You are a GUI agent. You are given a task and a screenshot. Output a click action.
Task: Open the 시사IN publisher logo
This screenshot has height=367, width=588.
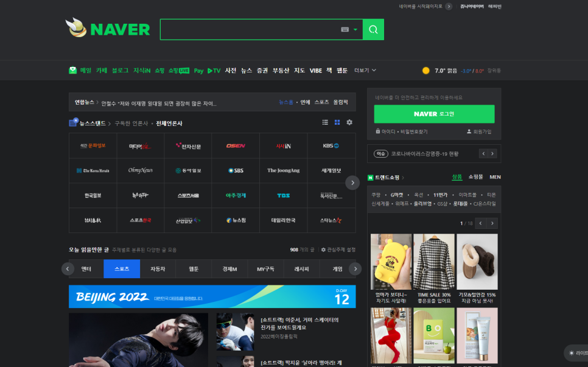coord(283,146)
